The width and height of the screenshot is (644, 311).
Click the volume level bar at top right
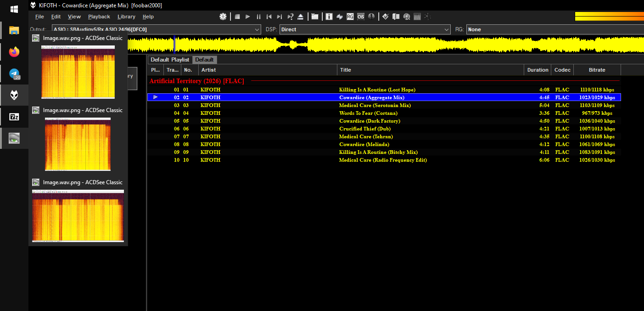point(610,17)
